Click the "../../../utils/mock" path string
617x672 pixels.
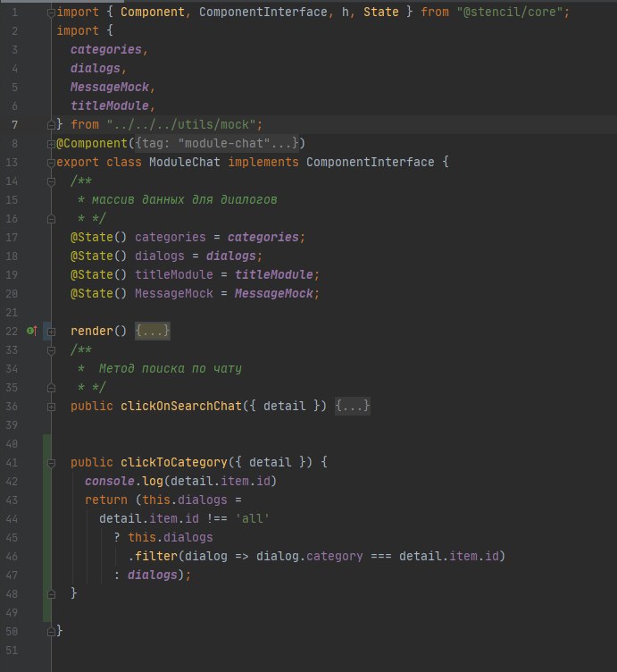coord(181,125)
